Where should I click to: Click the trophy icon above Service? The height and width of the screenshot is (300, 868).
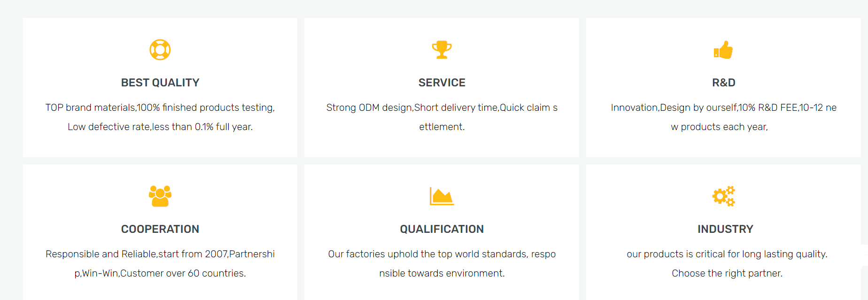(x=442, y=50)
